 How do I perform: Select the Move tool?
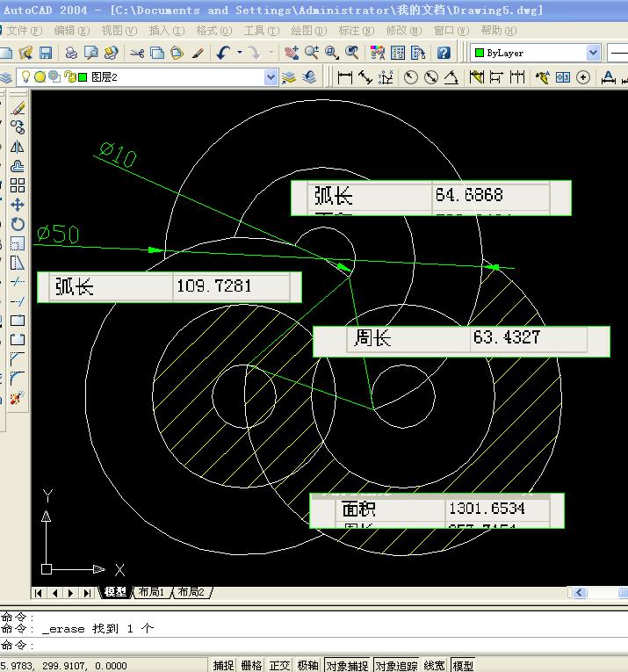click(18, 205)
